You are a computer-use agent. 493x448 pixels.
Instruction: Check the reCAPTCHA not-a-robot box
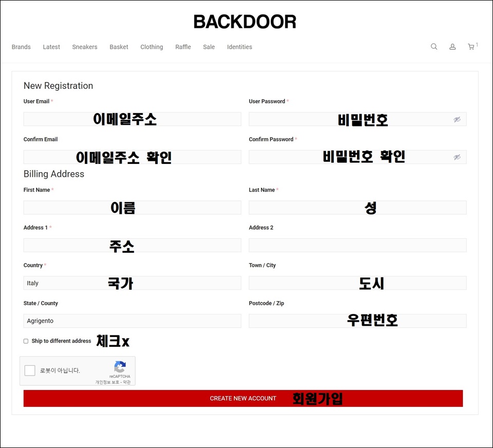(x=30, y=370)
